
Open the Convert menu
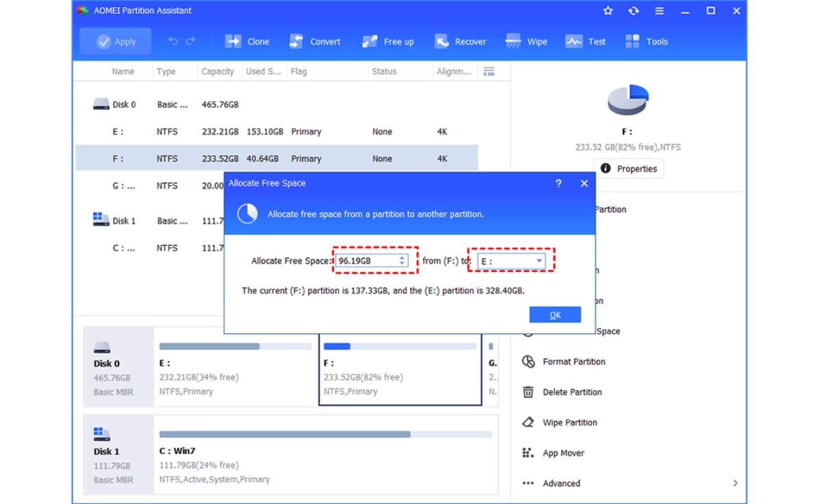[x=315, y=41]
